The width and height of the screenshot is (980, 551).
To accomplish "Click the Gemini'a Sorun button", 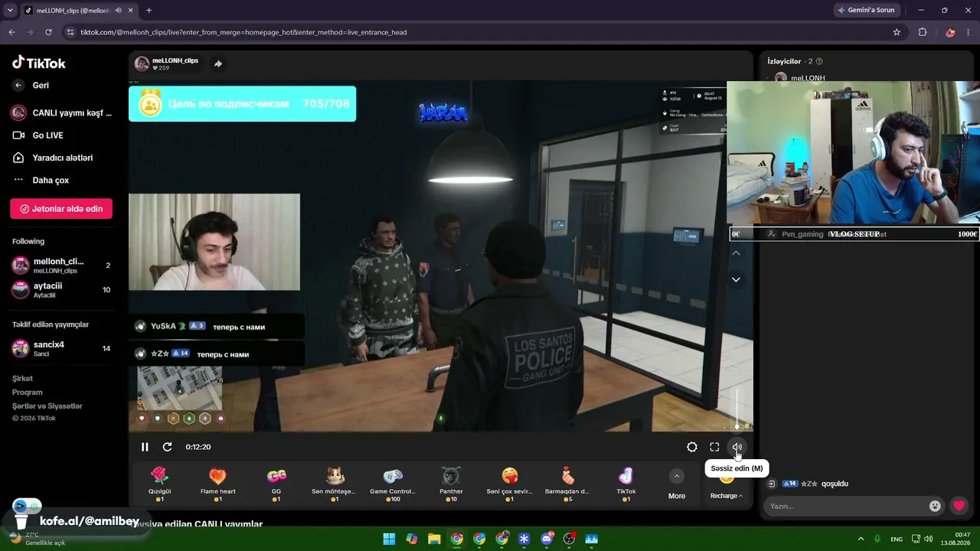I will click(x=867, y=11).
